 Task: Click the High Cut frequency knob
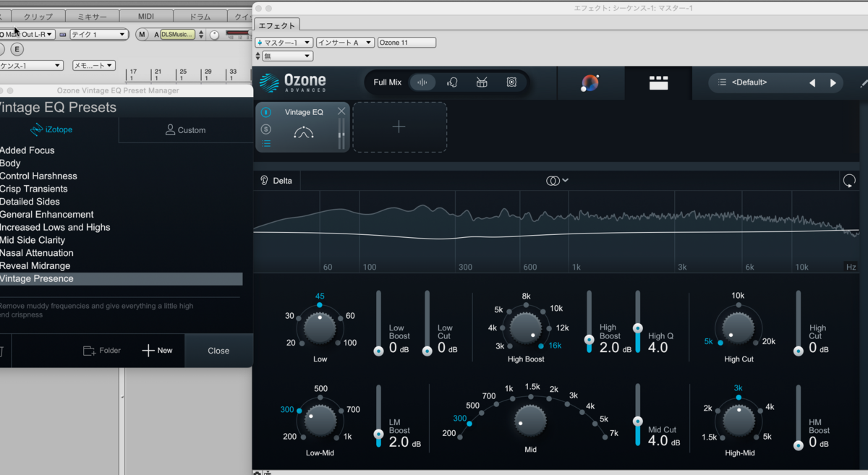tap(738, 328)
